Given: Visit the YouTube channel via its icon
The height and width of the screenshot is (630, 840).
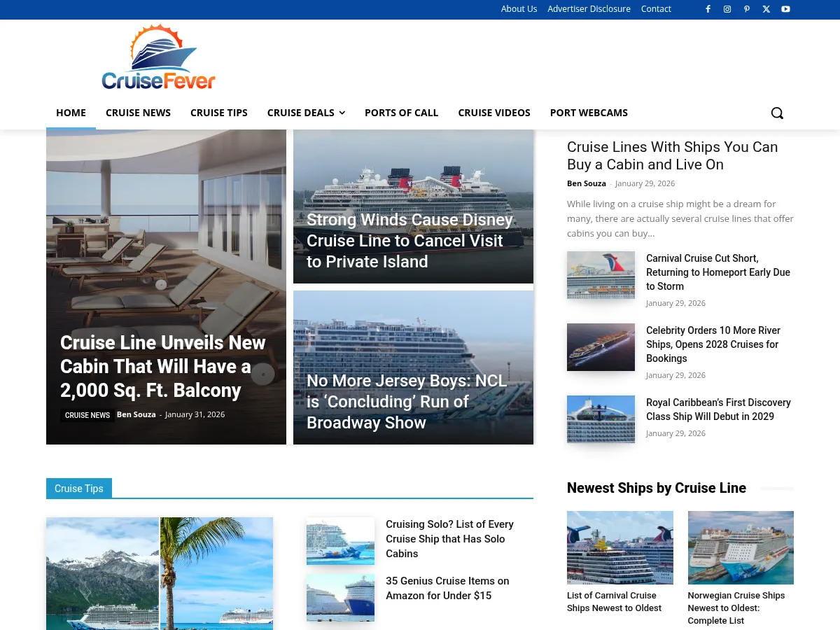Looking at the screenshot, I should pos(785,9).
